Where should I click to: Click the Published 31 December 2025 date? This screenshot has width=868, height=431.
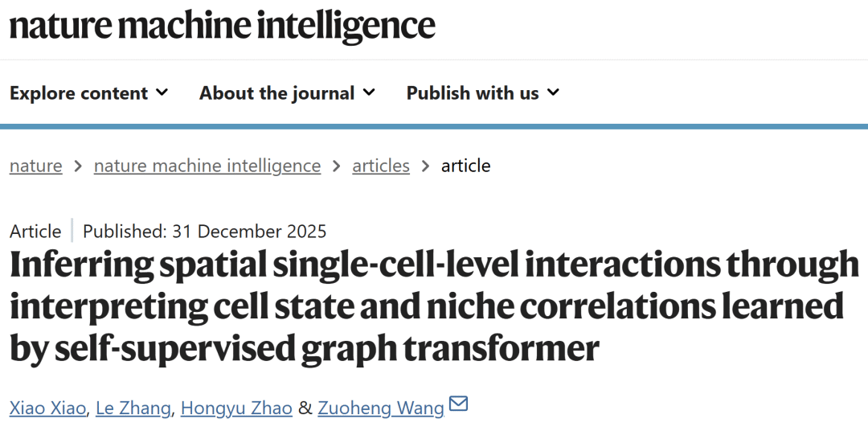tap(205, 232)
